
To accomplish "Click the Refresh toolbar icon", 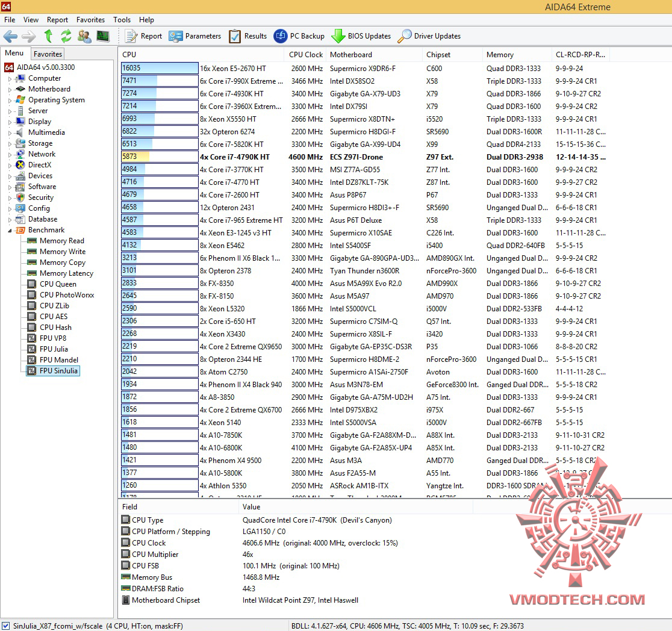I will (66, 37).
